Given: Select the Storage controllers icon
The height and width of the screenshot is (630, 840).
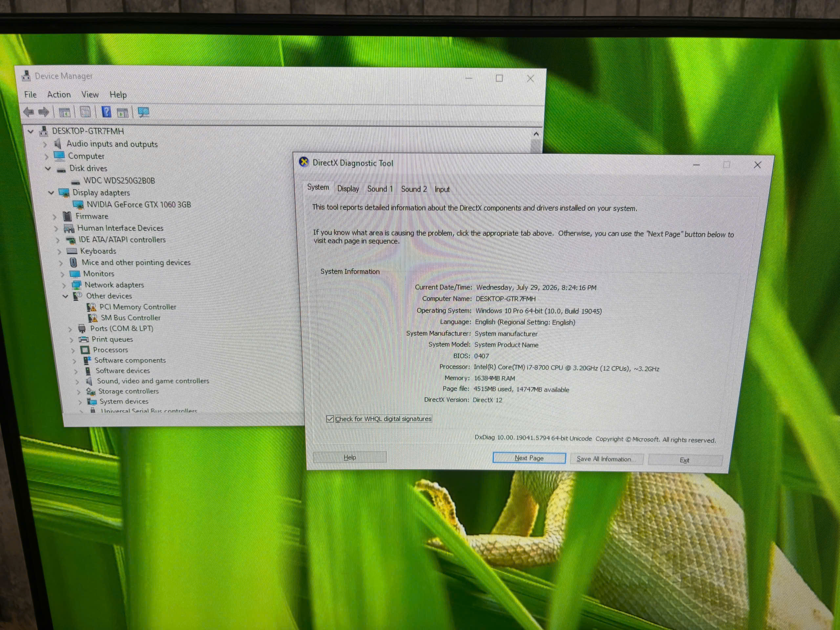Looking at the screenshot, I should click(91, 391).
